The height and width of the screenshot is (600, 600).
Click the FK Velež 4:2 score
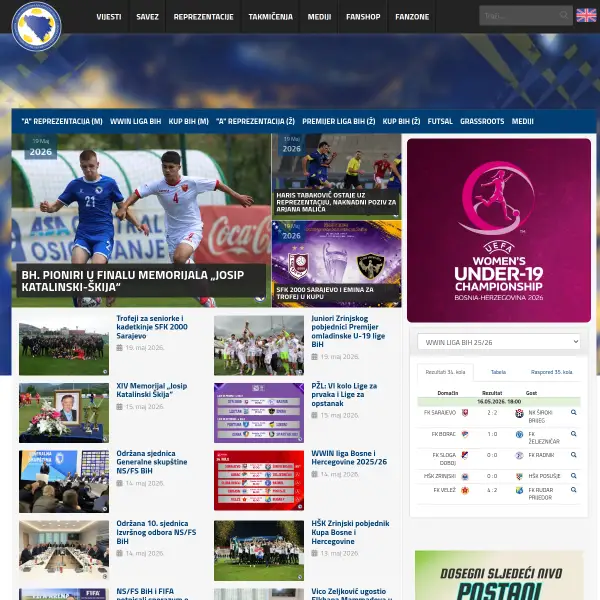pyautogui.click(x=492, y=490)
